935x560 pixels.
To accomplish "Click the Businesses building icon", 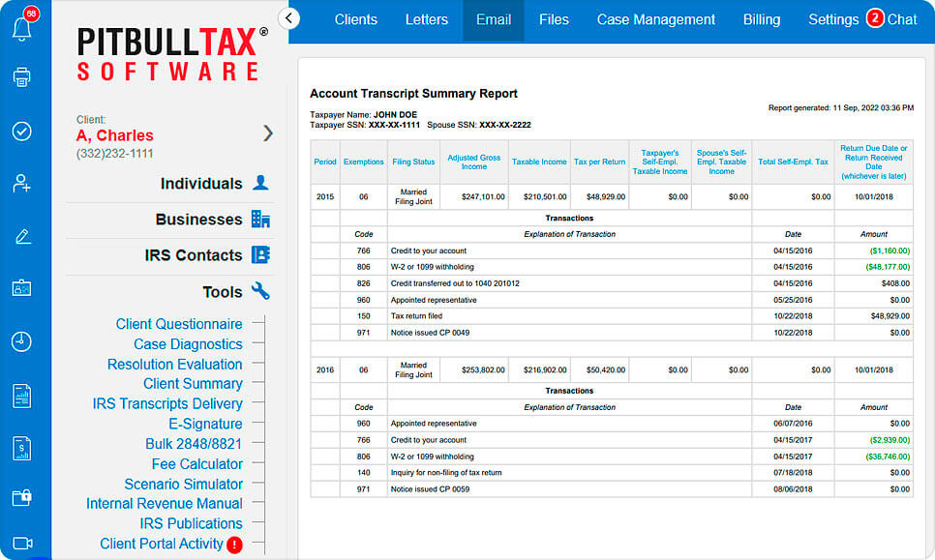I will pyautogui.click(x=260, y=220).
